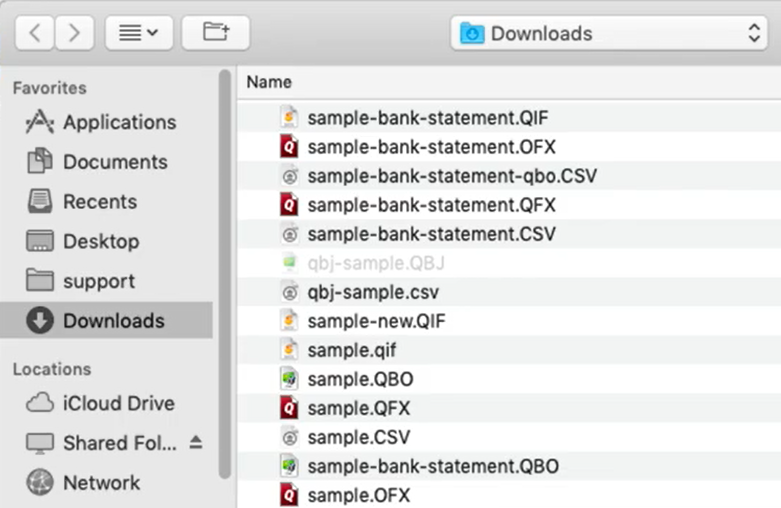Screen dimensions: 781x508
Task: Select file sample.OFX
Action: 509,495
